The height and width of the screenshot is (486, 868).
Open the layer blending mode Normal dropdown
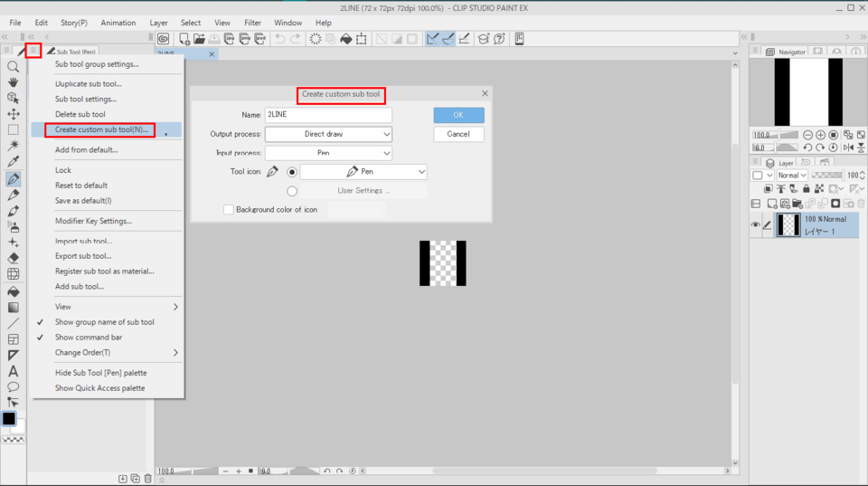[791, 175]
